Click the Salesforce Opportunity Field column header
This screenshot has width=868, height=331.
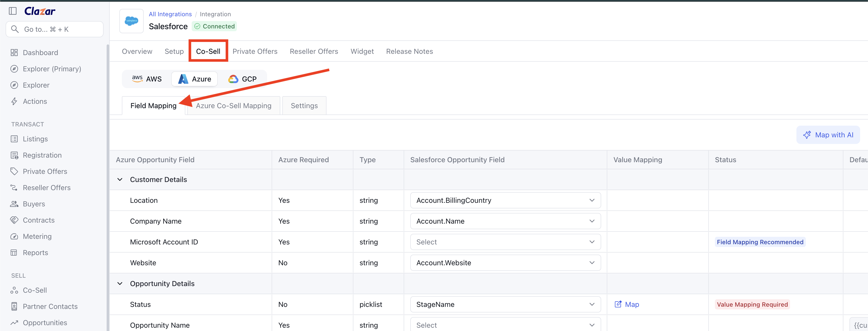pos(457,160)
